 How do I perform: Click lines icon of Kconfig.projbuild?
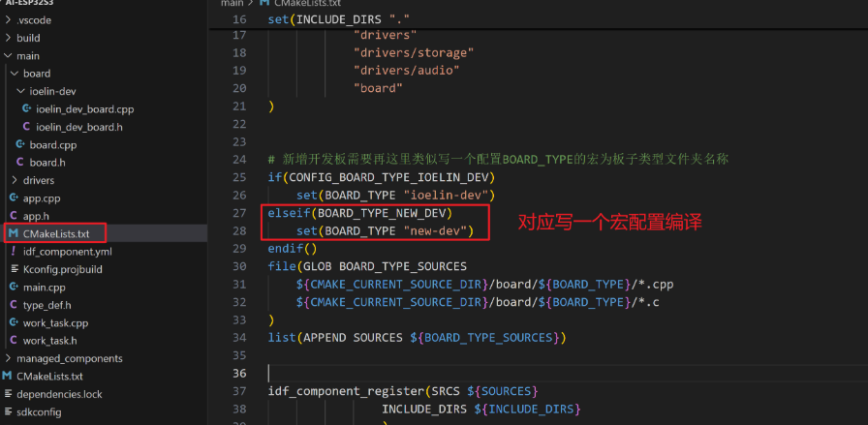[14, 269]
